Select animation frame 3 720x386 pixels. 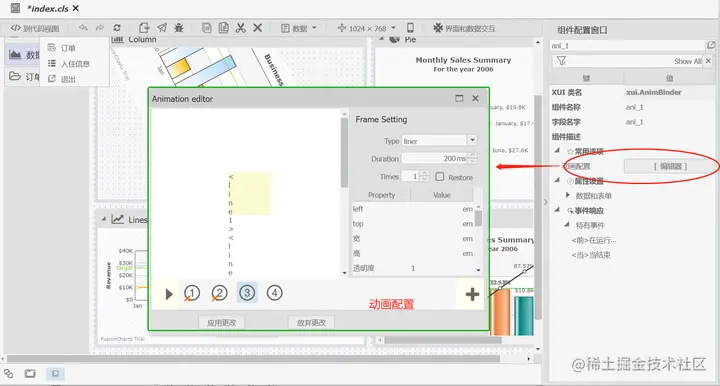247,293
